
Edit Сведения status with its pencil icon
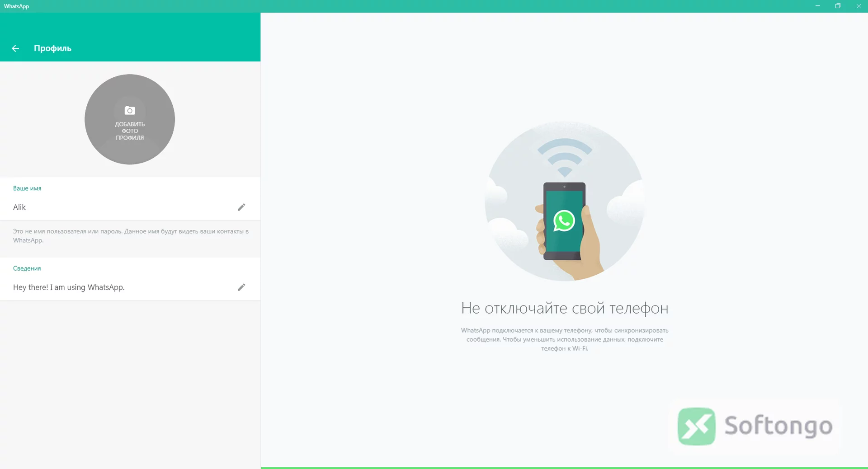pyautogui.click(x=241, y=287)
